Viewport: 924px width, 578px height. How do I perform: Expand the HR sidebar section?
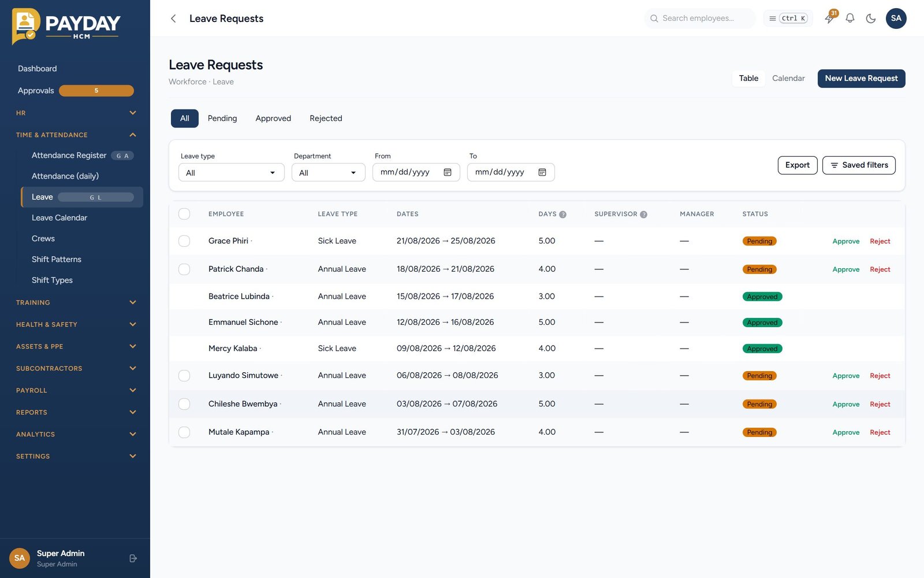pos(75,113)
